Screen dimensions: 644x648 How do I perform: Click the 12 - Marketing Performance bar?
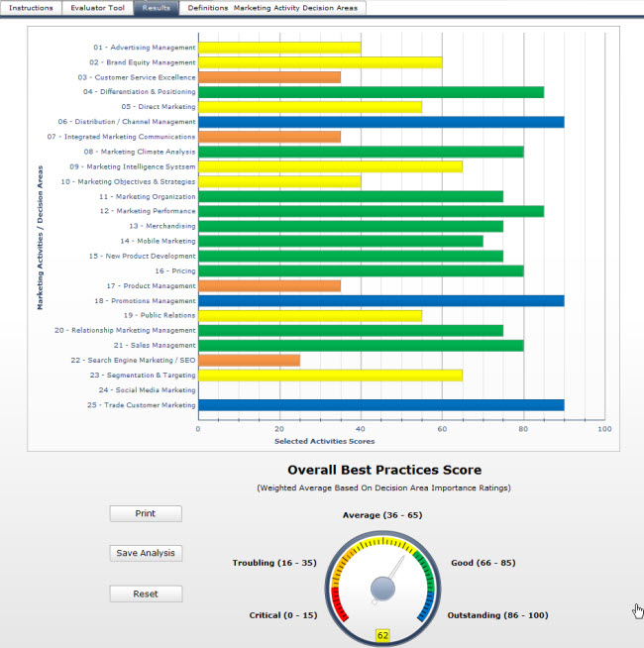[372, 212]
